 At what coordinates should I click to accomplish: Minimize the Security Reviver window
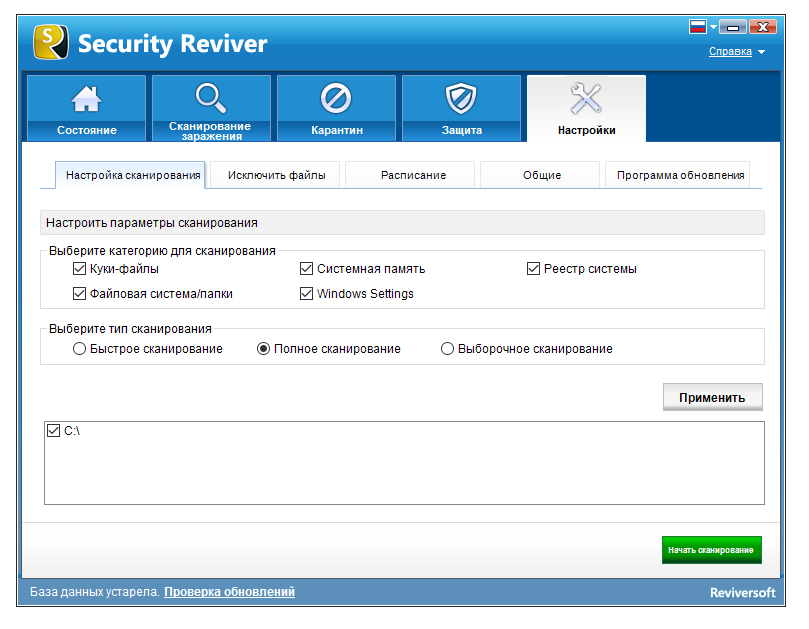click(x=733, y=27)
